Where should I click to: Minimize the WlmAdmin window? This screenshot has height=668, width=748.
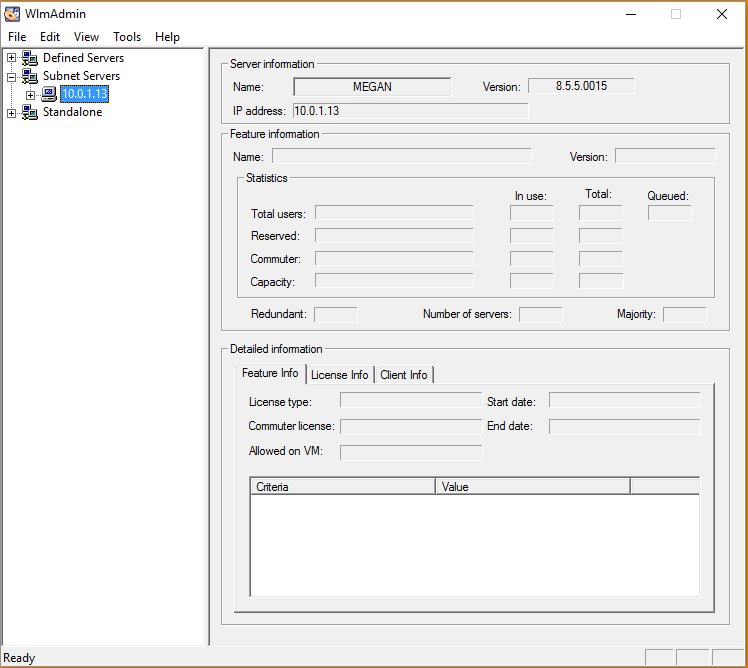click(x=631, y=14)
